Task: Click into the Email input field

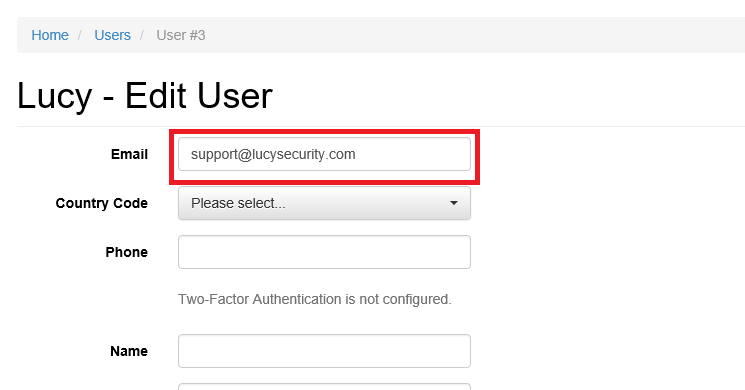Action: click(x=324, y=154)
